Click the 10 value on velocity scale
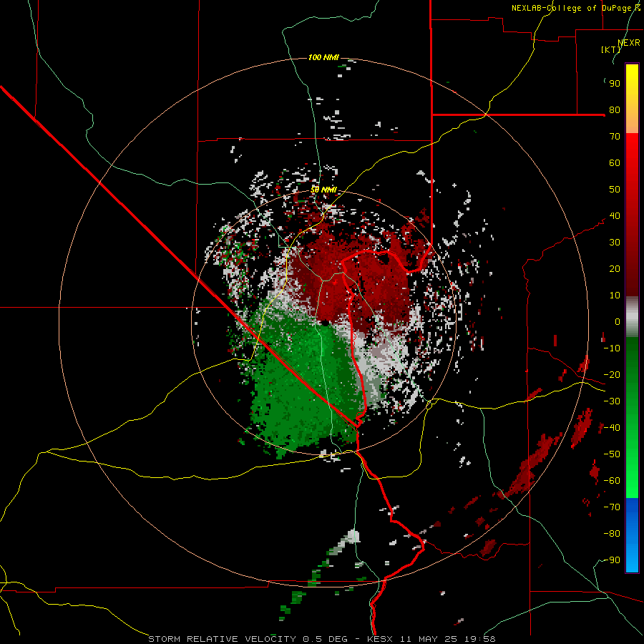Image resolution: width=644 pixels, height=644 pixels. point(615,296)
